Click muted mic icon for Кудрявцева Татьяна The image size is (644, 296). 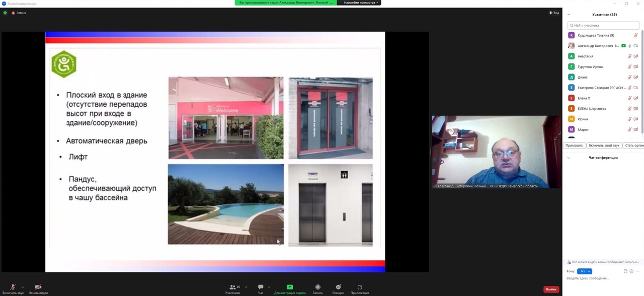(x=635, y=35)
